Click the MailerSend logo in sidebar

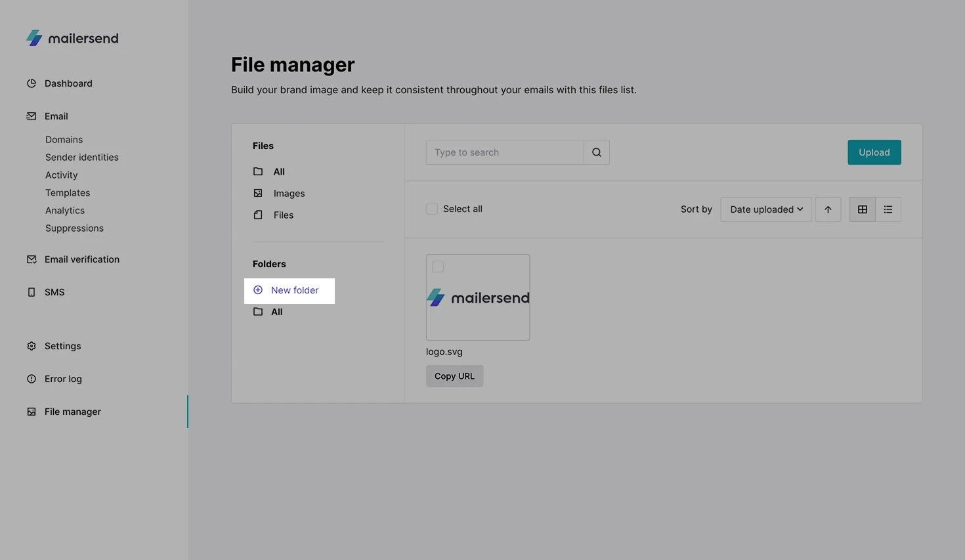[x=72, y=38]
